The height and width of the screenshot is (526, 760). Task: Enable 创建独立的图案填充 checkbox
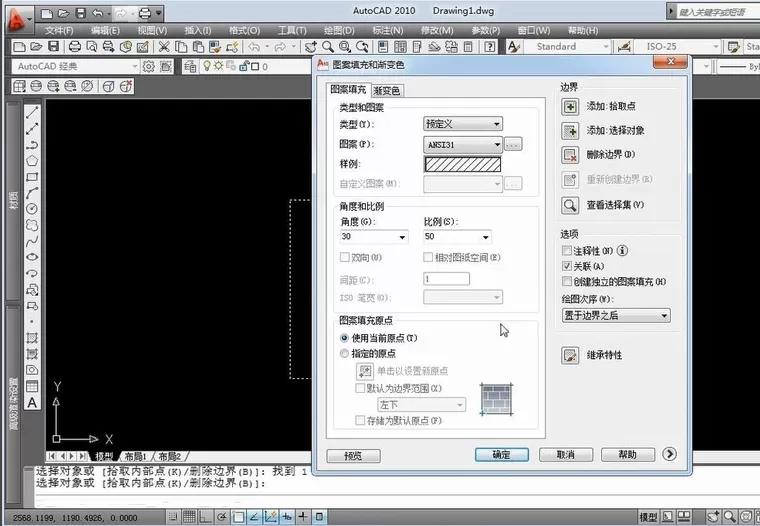tap(567, 281)
